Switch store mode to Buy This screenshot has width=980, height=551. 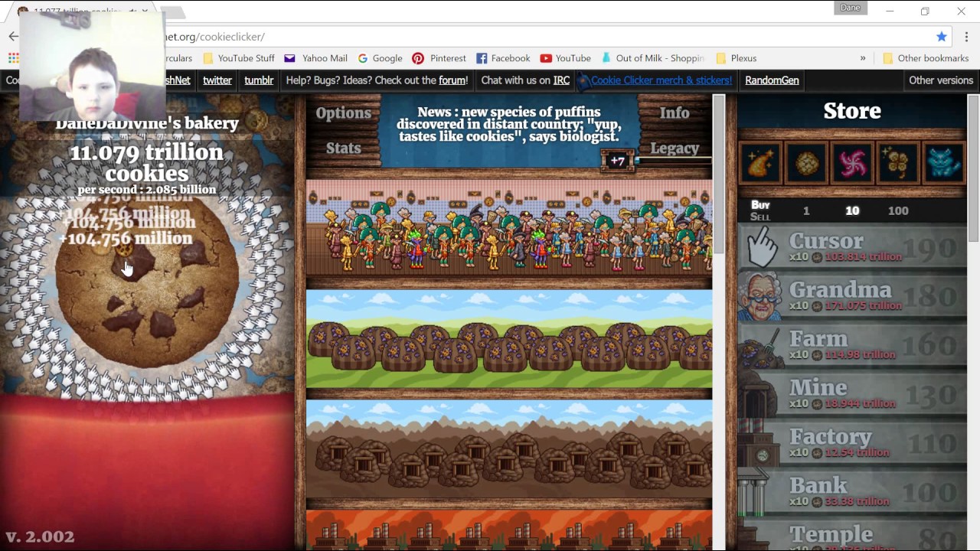[760, 205]
